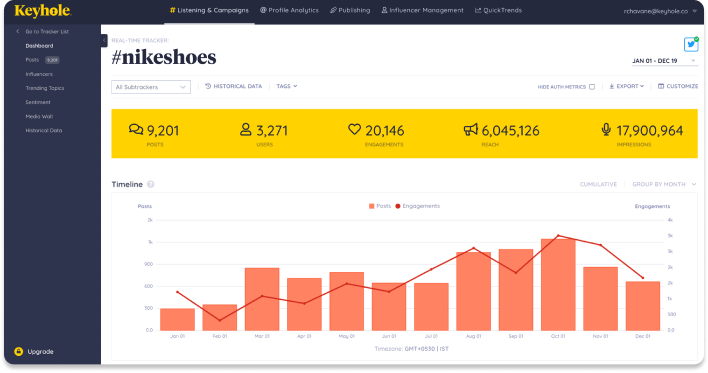Toggle Posts series in chart legend

(380, 206)
